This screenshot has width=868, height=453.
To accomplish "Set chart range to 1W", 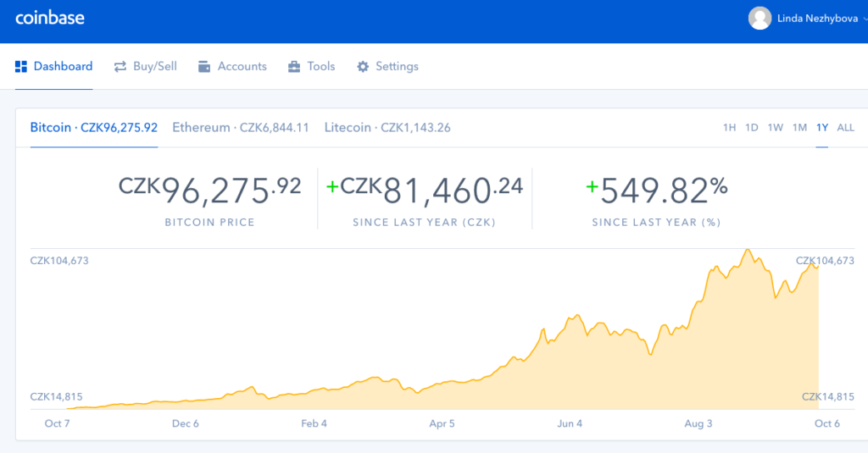I will [776, 128].
